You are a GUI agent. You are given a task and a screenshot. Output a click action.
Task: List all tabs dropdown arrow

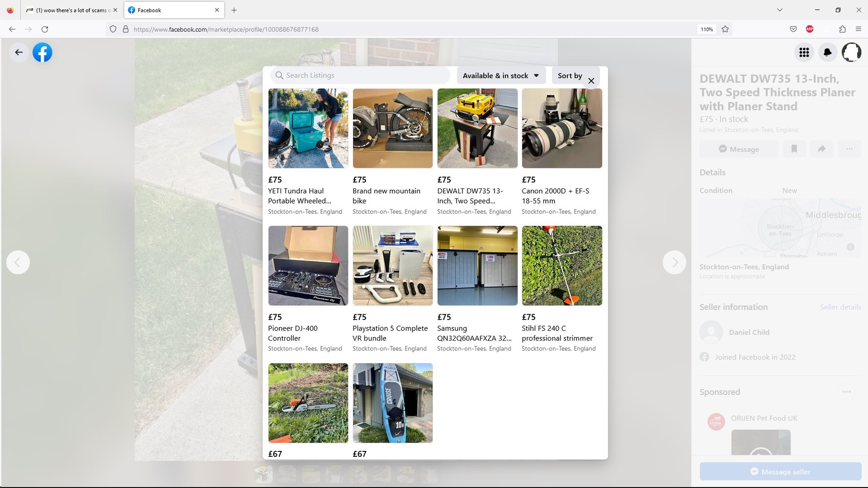[780, 10]
